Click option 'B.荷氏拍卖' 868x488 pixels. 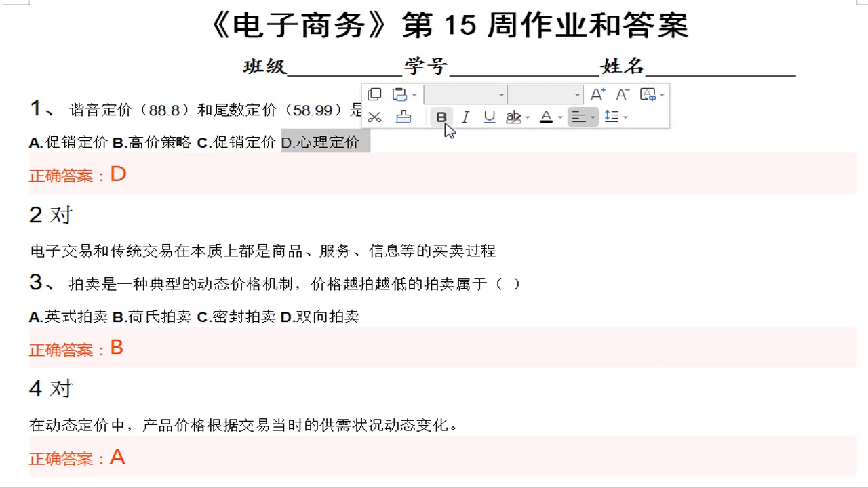coord(152,317)
